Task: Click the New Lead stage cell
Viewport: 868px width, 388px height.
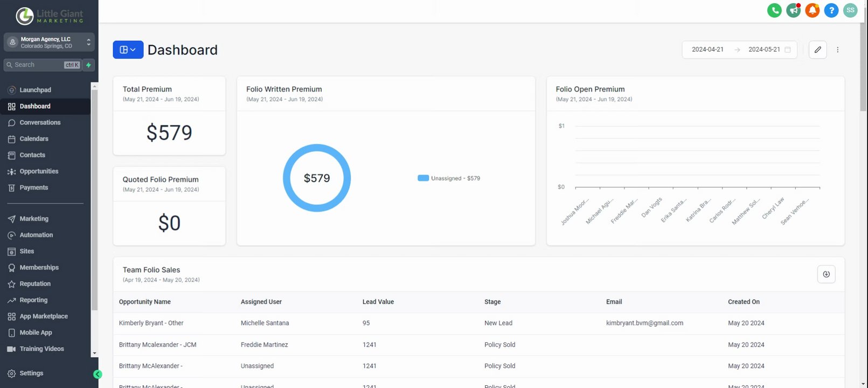Action: (x=498, y=323)
